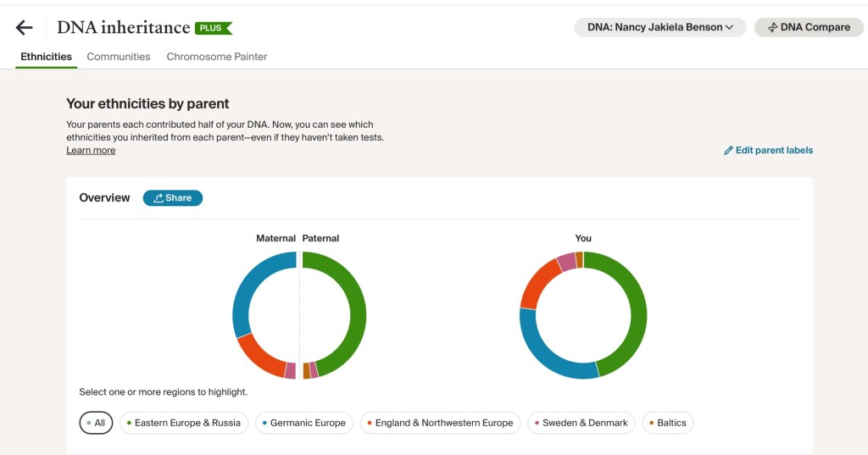The height and width of the screenshot is (455, 868).
Task: Switch to the Communities tab
Action: [119, 57]
